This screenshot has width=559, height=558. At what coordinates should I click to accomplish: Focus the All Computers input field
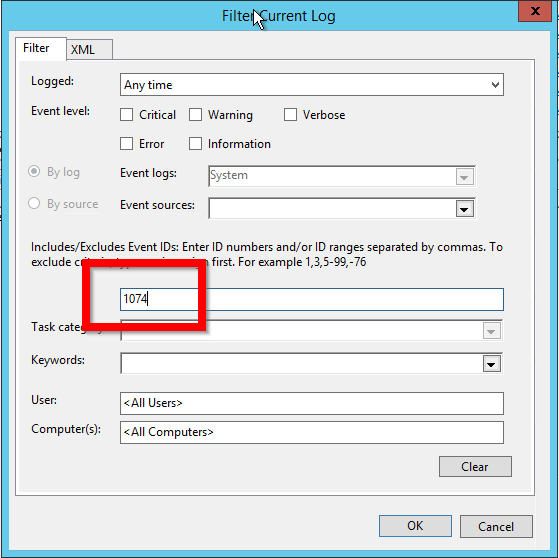coord(312,432)
